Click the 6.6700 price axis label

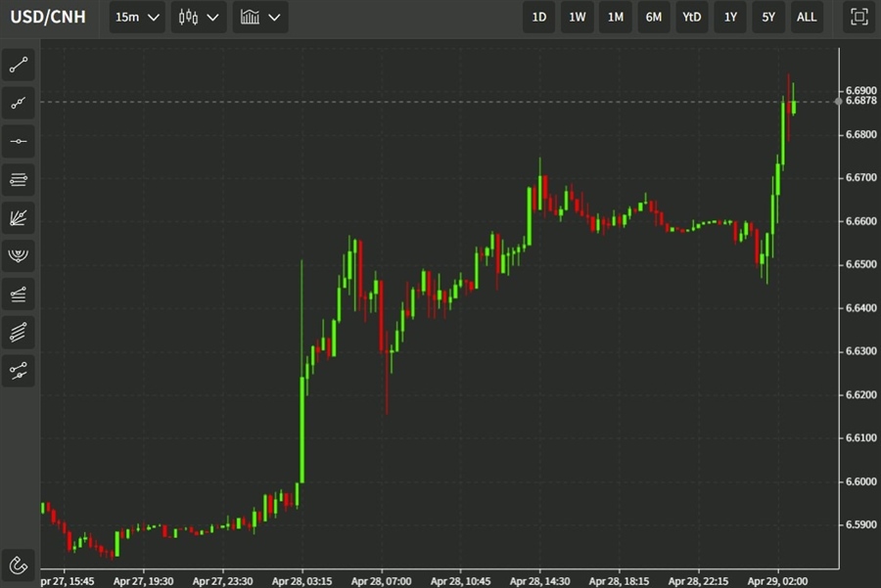pyautogui.click(x=860, y=177)
